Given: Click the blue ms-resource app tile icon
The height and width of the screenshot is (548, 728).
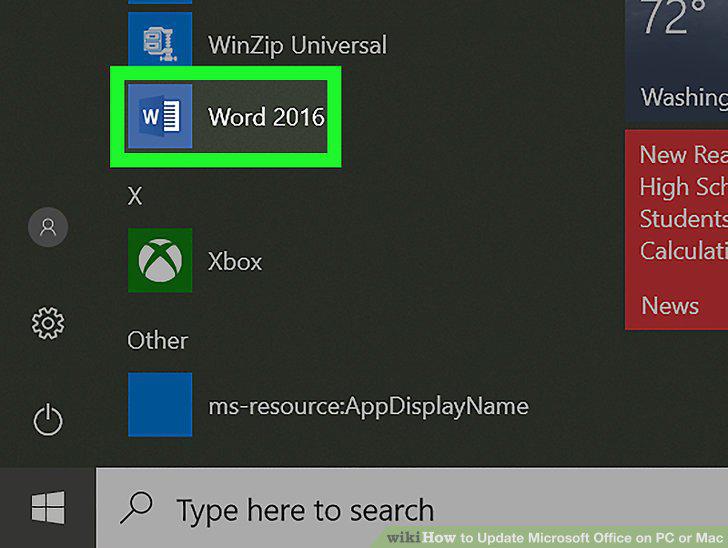Looking at the screenshot, I should 160,404.
